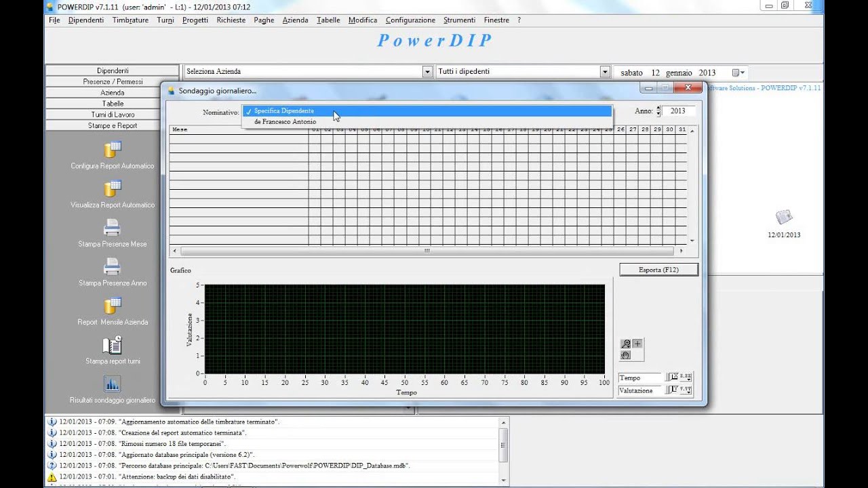Click the Stampa report turni icon
This screenshot has width=868, height=488.
point(112,345)
